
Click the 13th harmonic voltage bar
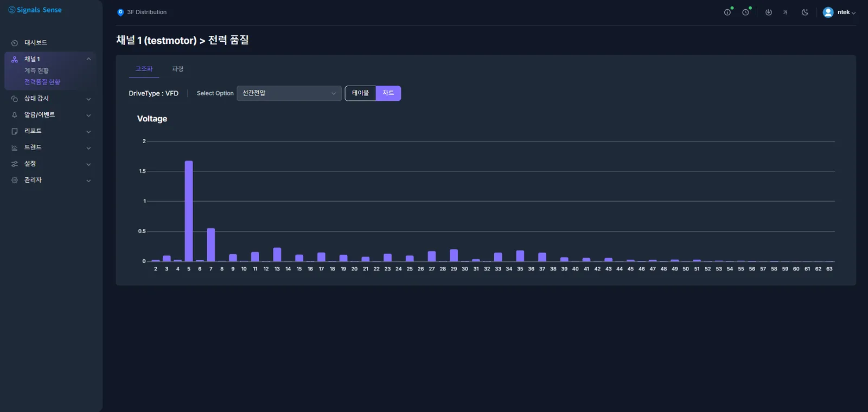coord(277,255)
